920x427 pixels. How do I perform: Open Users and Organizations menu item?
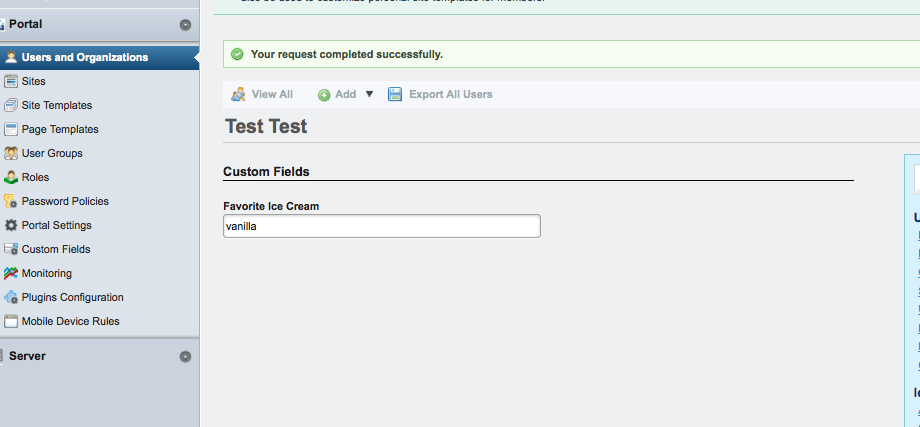tap(100, 57)
